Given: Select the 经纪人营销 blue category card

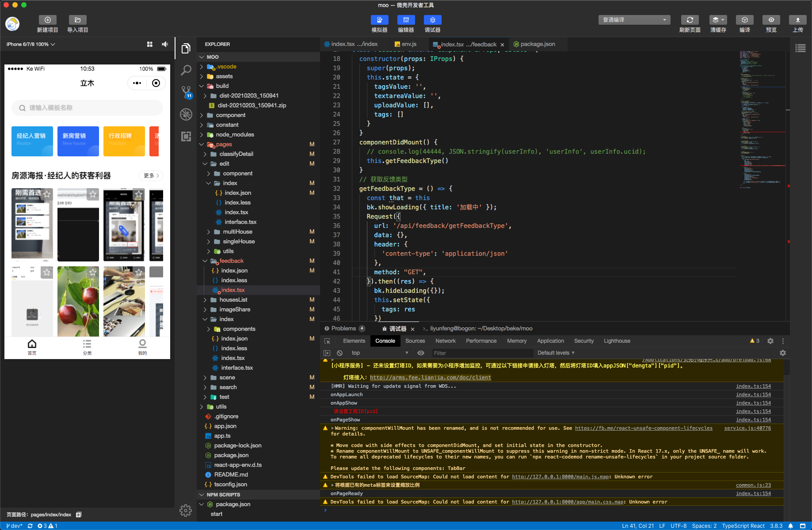Looking at the screenshot, I should [32, 141].
